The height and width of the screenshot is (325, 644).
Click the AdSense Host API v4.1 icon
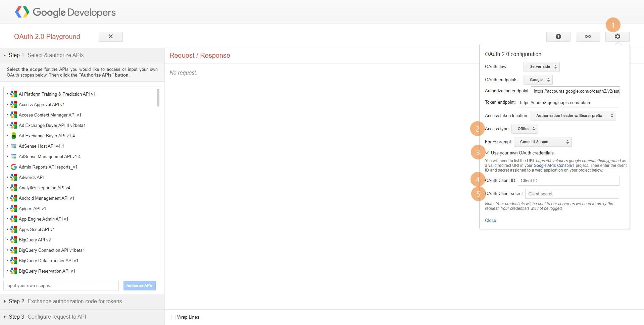(x=14, y=146)
